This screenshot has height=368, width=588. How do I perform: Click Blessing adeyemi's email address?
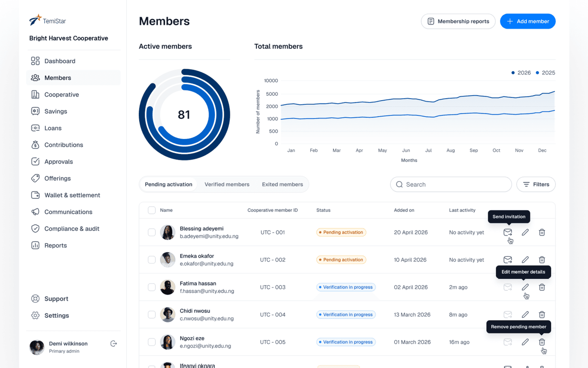point(209,236)
